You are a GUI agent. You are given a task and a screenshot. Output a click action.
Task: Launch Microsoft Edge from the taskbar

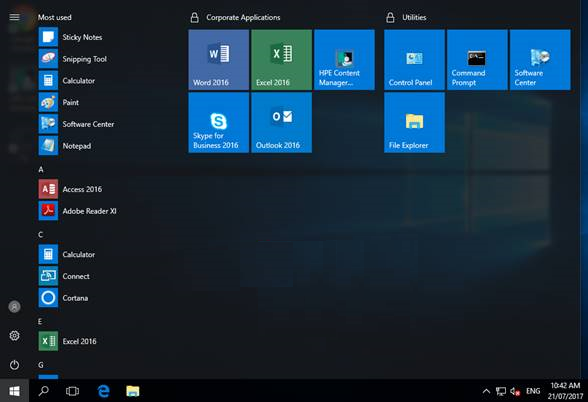[103, 391]
